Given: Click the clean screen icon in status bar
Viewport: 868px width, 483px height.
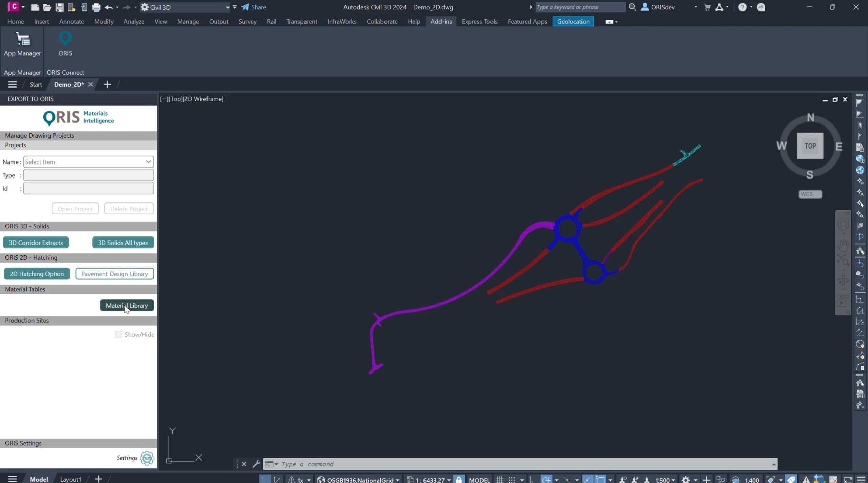Looking at the screenshot, I should pyautogui.click(x=848, y=479).
